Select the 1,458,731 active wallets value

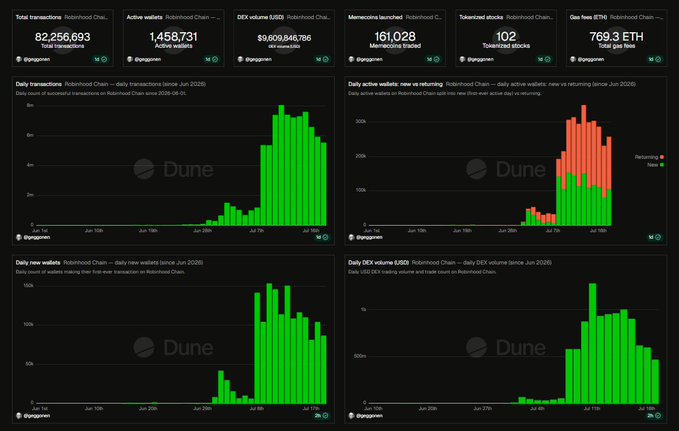[x=173, y=37]
